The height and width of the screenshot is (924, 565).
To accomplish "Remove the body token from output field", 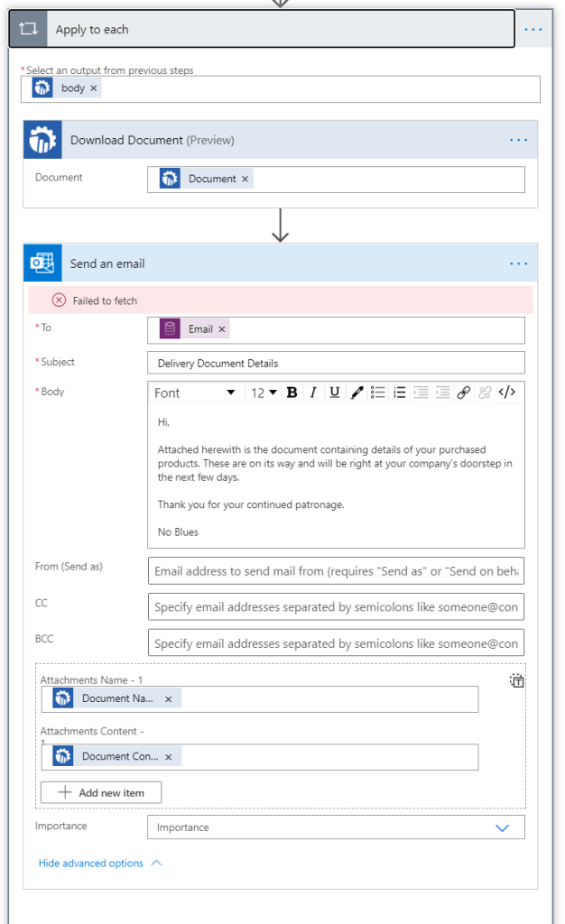I will click(x=94, y=88).
